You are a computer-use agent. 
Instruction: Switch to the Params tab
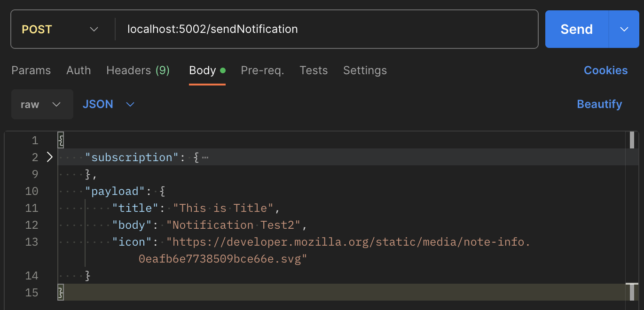pos(31,70)
